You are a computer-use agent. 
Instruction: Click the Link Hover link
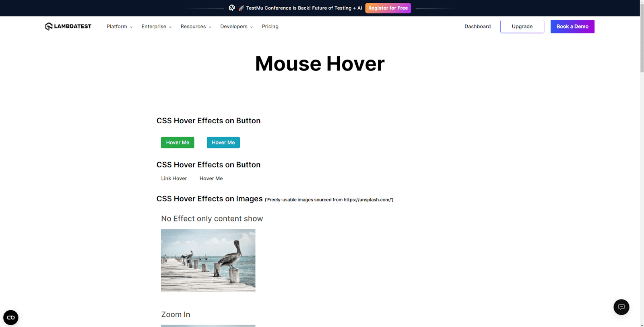pyautogui.click(x=174, y=178)
